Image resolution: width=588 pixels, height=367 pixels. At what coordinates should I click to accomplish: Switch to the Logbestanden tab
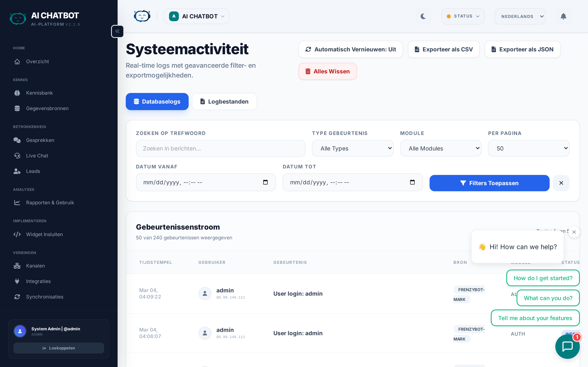tap(224, 102)
